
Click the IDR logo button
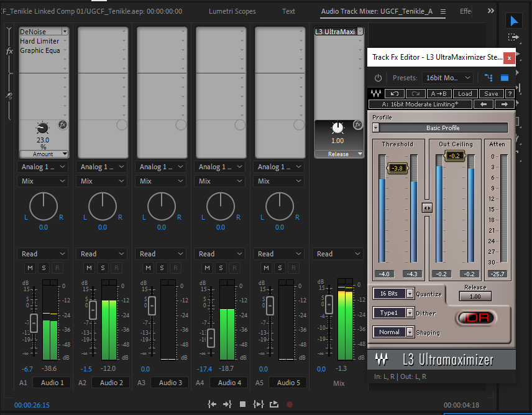click(x=475, y=318)
